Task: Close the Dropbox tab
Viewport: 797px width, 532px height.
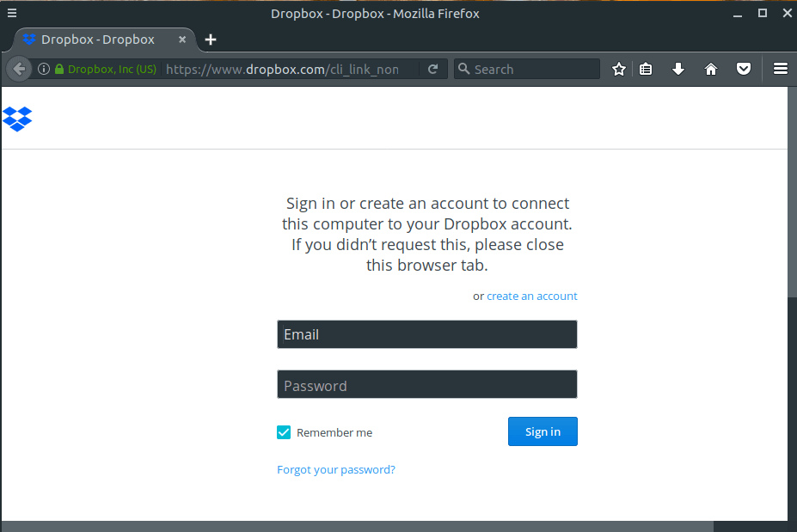Action: [x=182, y=40]
